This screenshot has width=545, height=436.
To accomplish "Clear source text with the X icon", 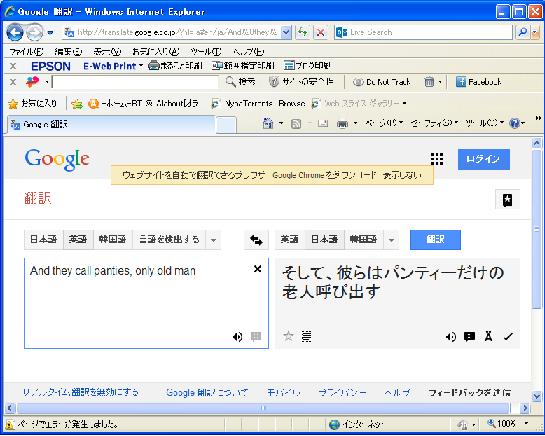I will point(258,269).
